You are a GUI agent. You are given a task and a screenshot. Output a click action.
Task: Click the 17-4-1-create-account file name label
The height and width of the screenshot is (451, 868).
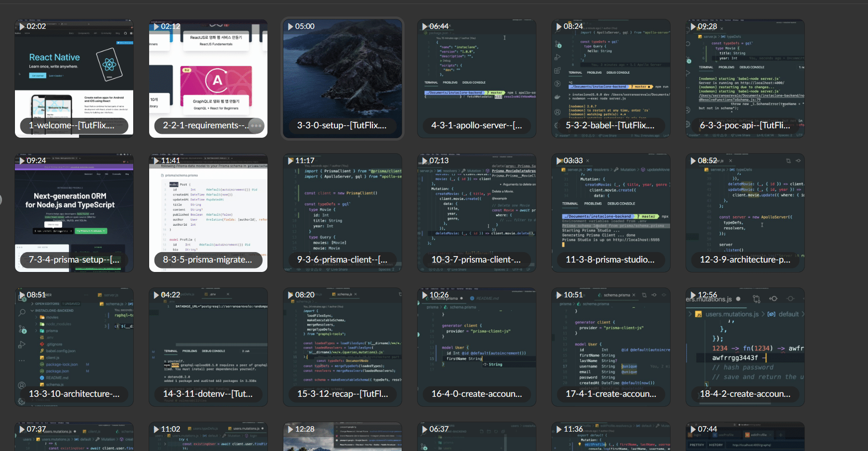click(611, 394)
